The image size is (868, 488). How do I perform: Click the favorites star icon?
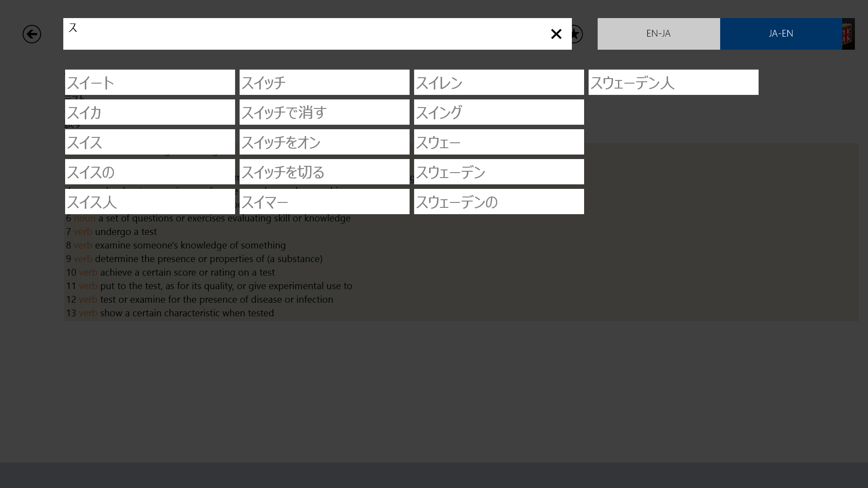[x=576, y=34]
